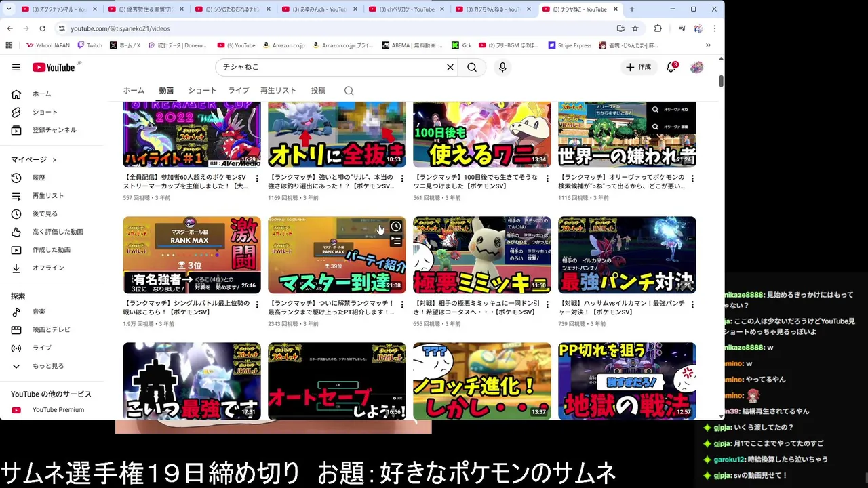Open Twitch bookmark
868x488 pixels.
tap(90, 45)
